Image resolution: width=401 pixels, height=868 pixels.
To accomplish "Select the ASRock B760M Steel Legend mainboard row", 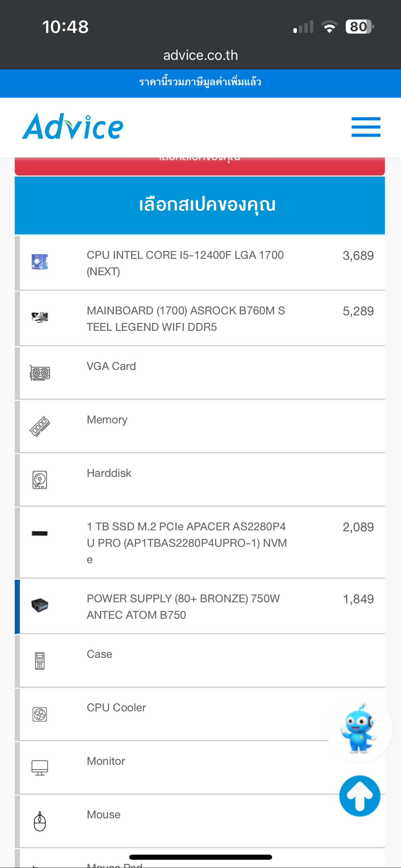I will pos(200,318).
